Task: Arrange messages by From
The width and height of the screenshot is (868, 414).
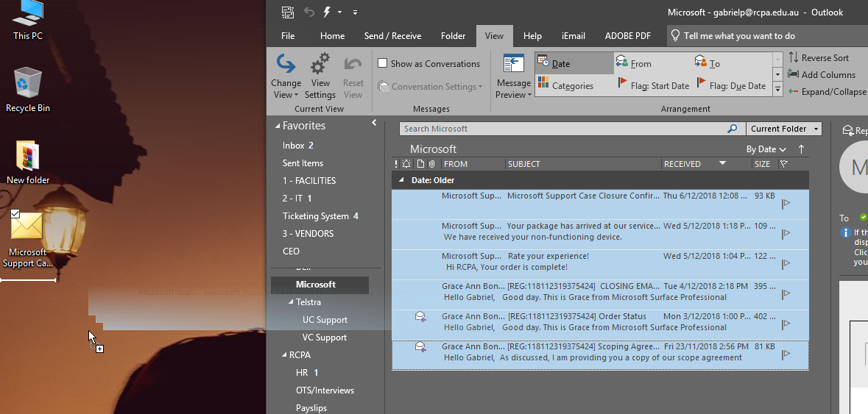Action: coord(653,63)
